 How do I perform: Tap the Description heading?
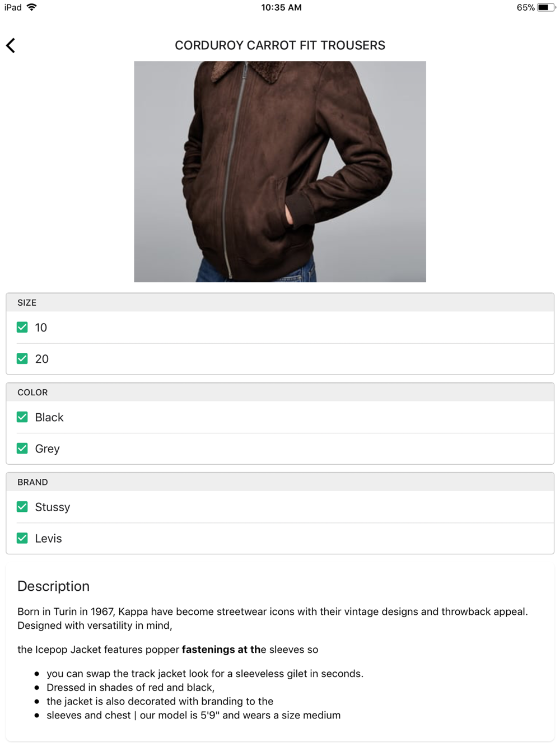[x=54, y=586]
